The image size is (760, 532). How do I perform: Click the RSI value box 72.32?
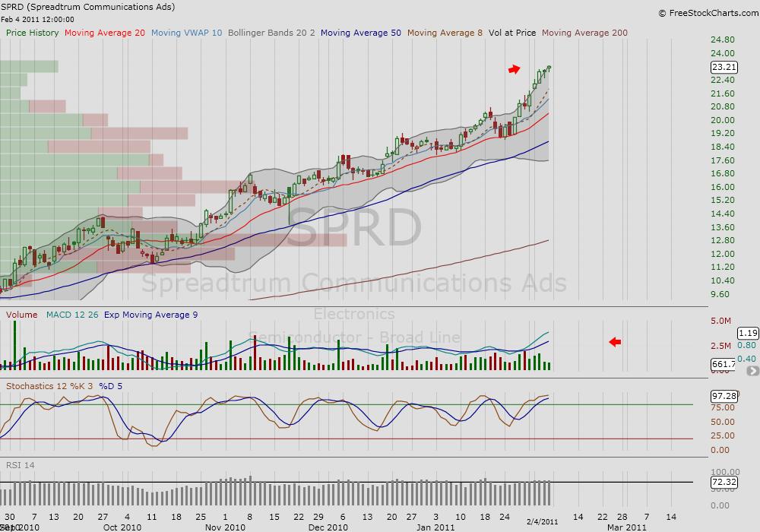pos(724,482)
